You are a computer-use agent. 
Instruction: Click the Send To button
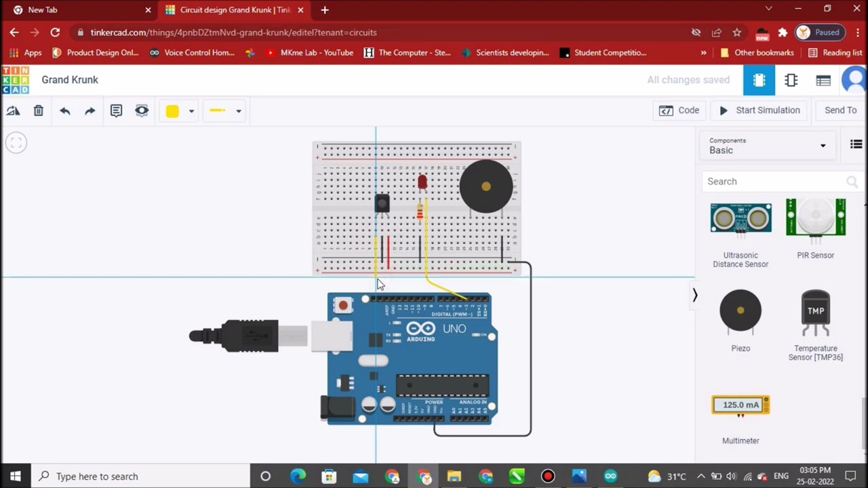(840, 110)
